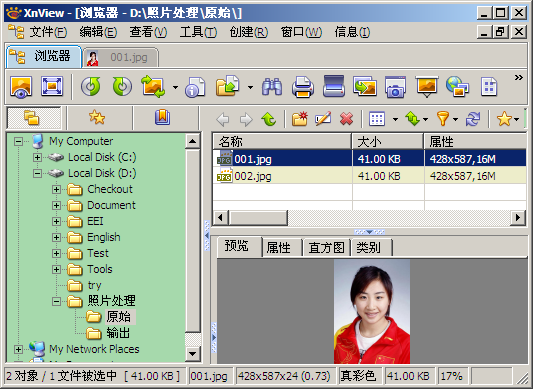Screen dimensions: 533x389
Task: Click the new folder icon
Action: [299, 119]
